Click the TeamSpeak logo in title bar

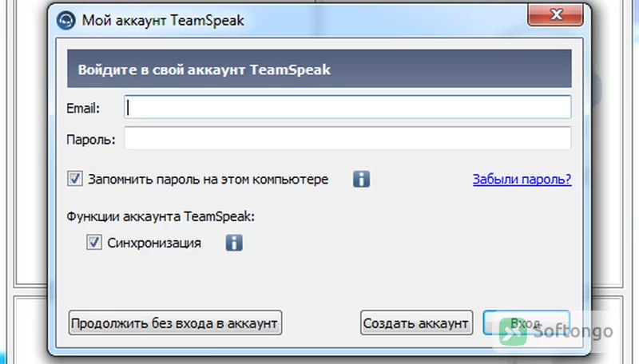click(66, 21)
